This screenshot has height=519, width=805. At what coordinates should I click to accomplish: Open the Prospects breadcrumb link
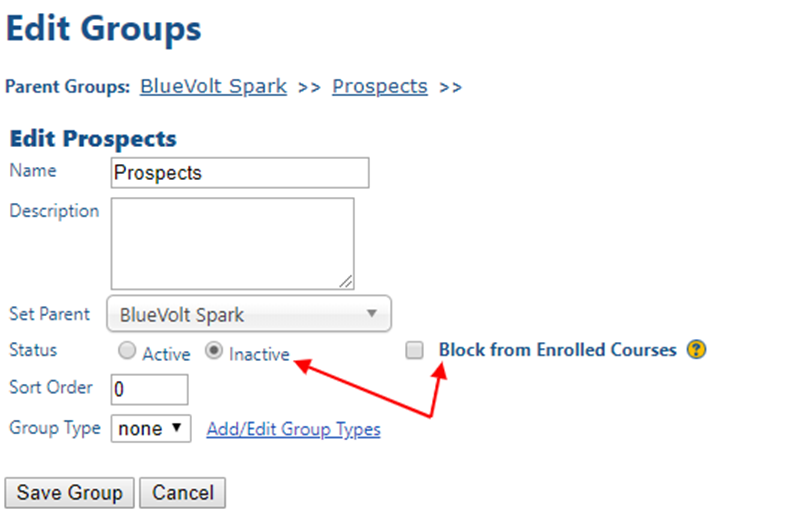[379, 86]
